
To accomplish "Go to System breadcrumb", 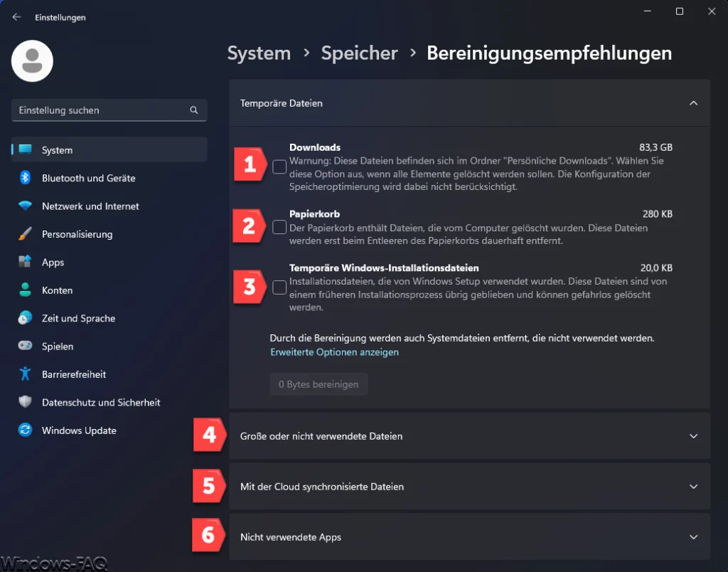I will (x=259, y=53).
